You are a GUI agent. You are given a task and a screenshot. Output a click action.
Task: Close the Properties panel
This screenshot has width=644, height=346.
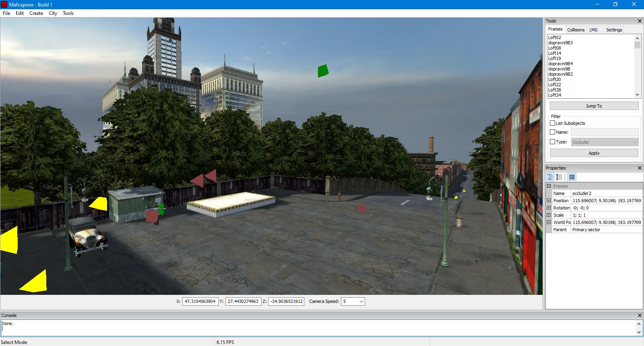tap(640, 168)
